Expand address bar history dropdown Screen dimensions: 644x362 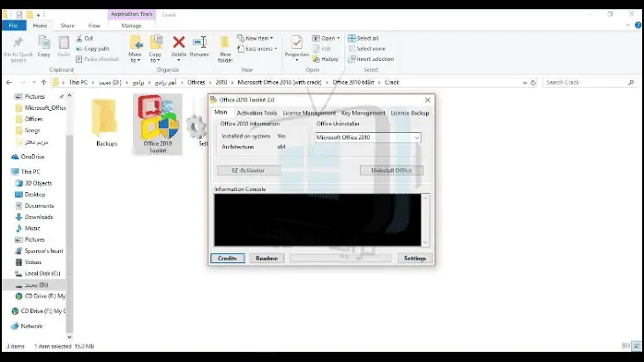click(525, 82)
